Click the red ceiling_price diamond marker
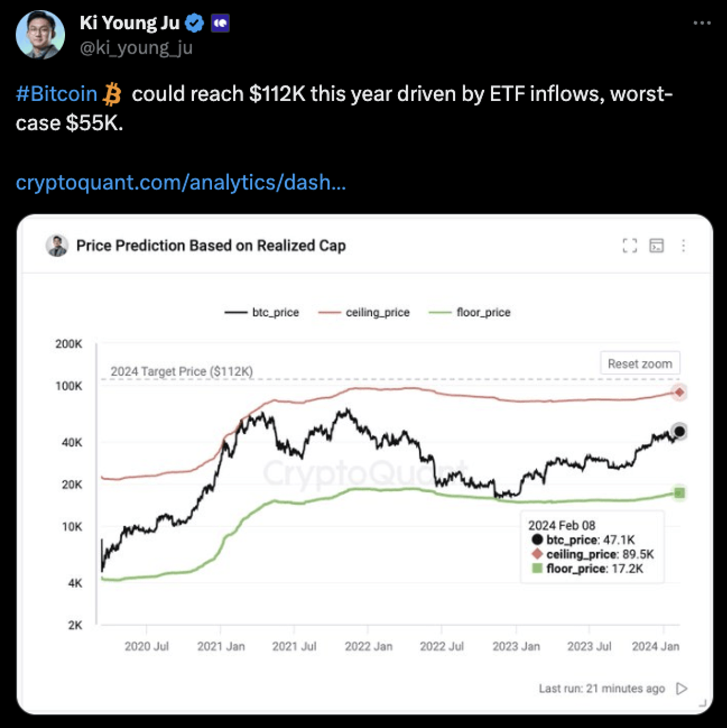Viewport: 727px width, 728px height. click(x=679, y=392)
